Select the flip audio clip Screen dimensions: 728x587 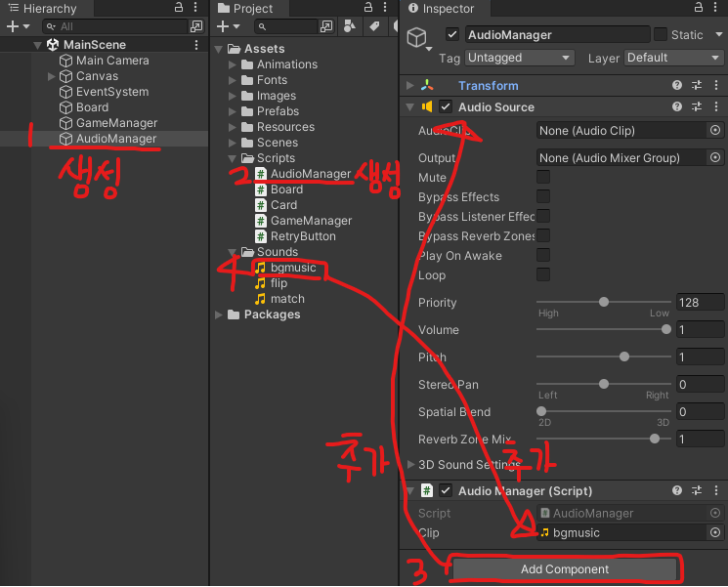coord(271,283)
